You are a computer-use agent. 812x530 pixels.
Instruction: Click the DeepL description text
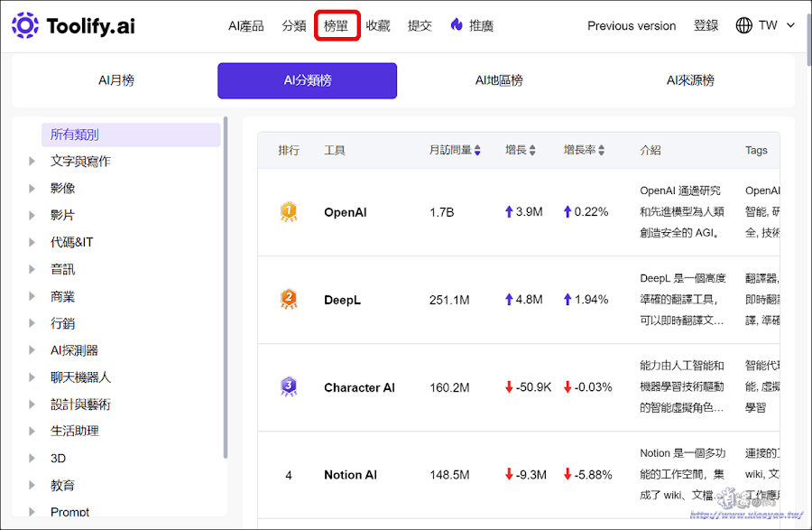point(683,300)
